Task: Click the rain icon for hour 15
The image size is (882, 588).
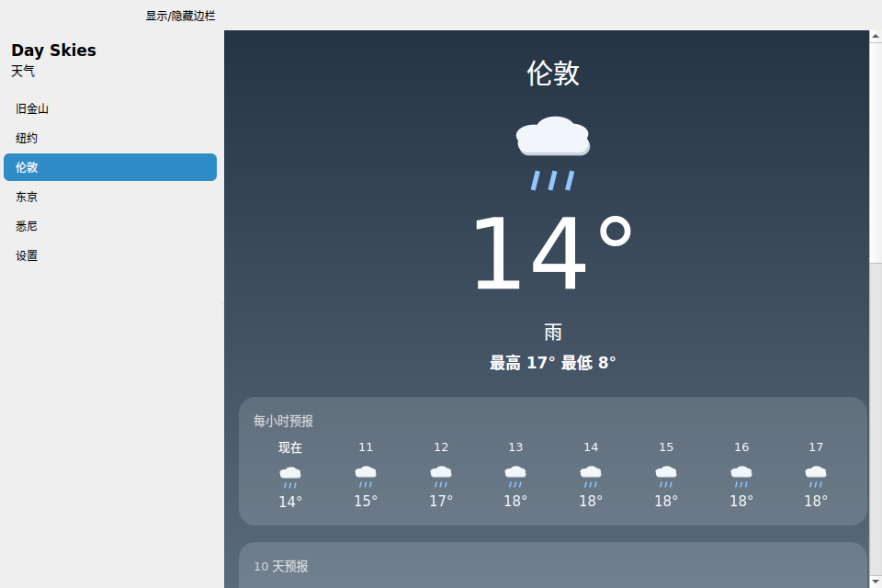Action: tap(666, 477)
